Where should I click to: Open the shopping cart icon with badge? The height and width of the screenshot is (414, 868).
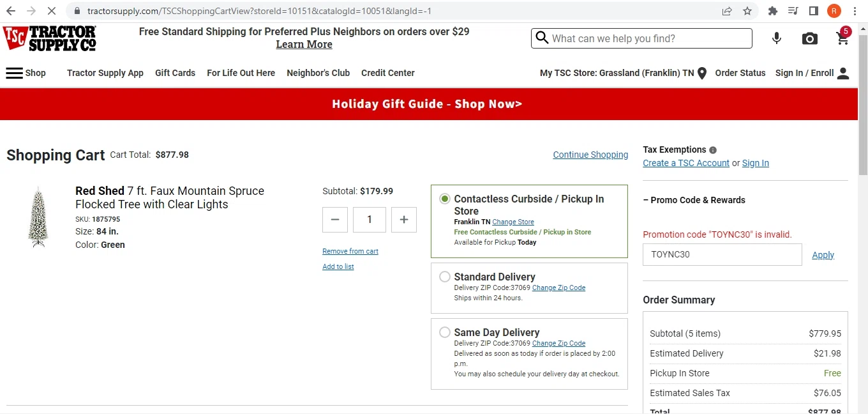coord(844,38)
